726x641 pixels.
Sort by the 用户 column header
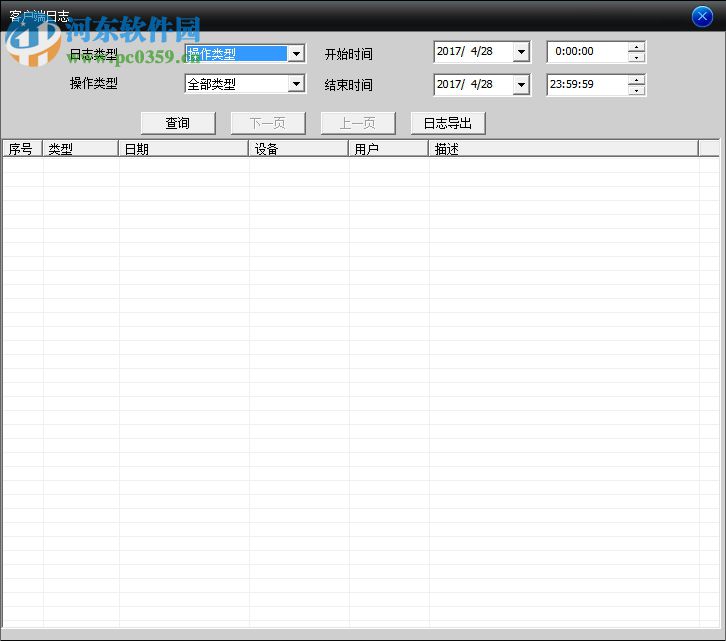(x=388, y=149)
